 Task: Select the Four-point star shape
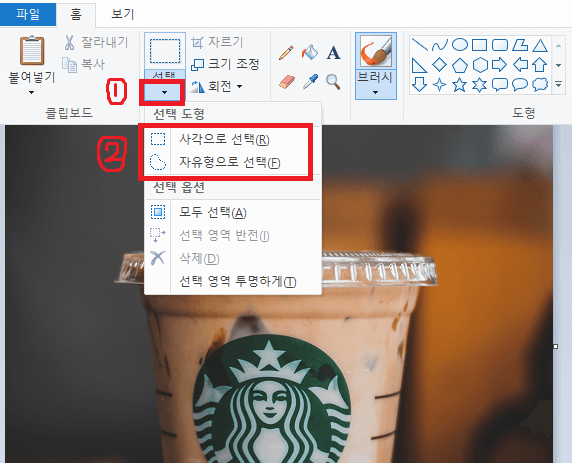click(x=440, y=85)
